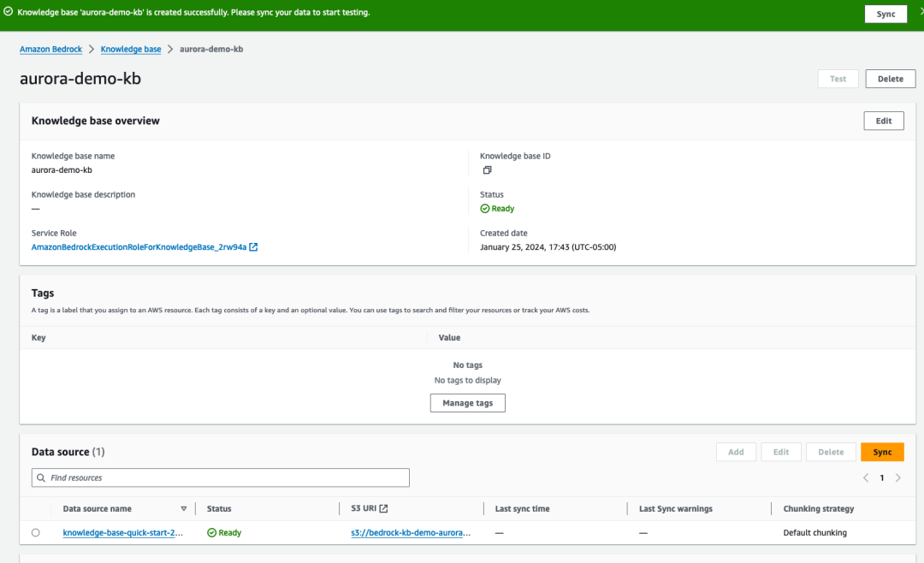Go to next page of data sources
Image resolution: width=924 pixels, height=563 pixels.
pos(898,477)
